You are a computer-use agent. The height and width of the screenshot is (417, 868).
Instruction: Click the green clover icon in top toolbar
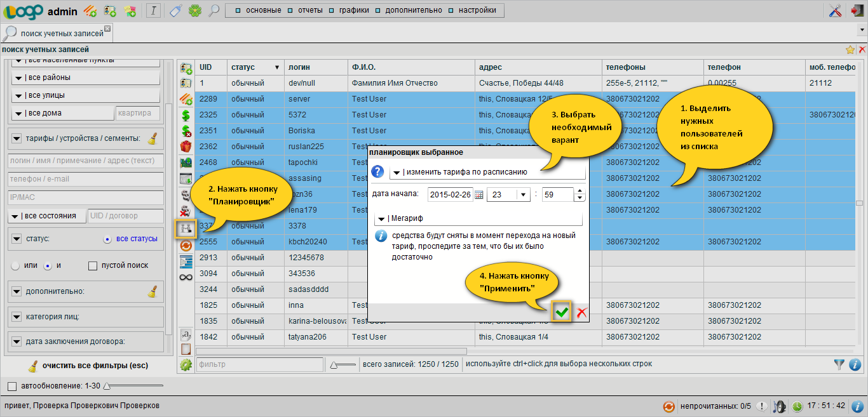pos(195,10)
